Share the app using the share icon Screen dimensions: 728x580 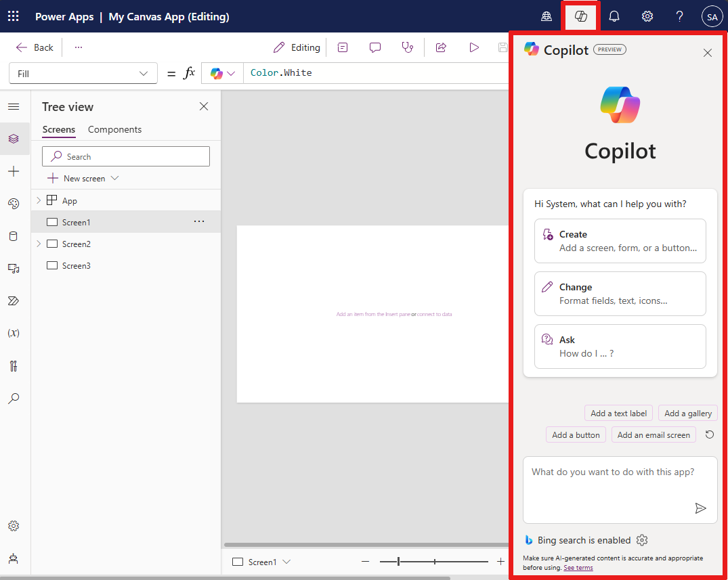tap(440, 47)
